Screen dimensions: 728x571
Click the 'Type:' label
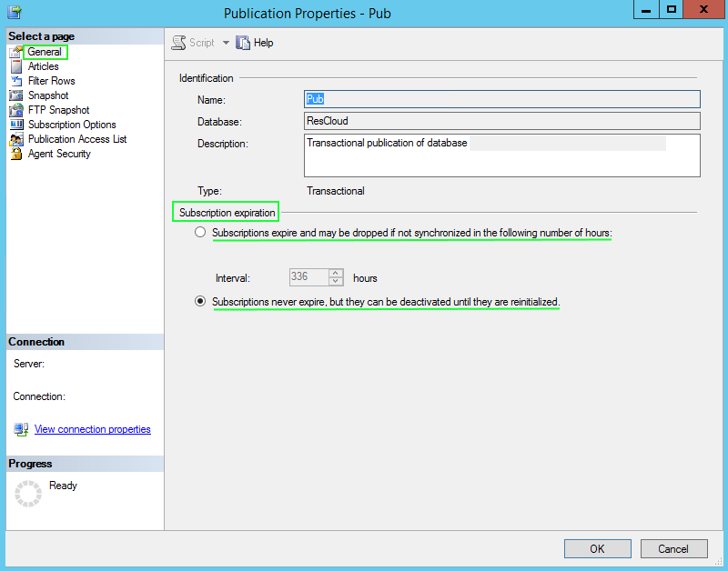pyautogui.click(x=209, y=191)
